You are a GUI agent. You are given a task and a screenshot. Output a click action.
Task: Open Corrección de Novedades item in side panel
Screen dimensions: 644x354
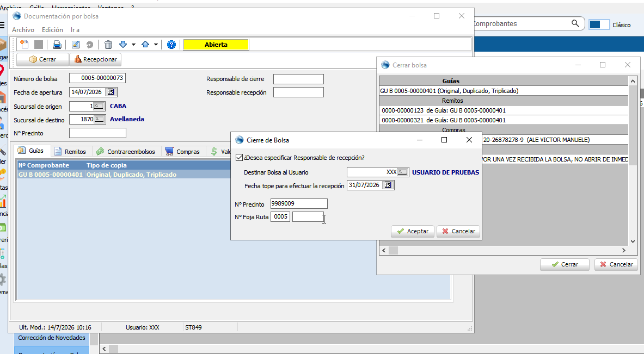52,338
